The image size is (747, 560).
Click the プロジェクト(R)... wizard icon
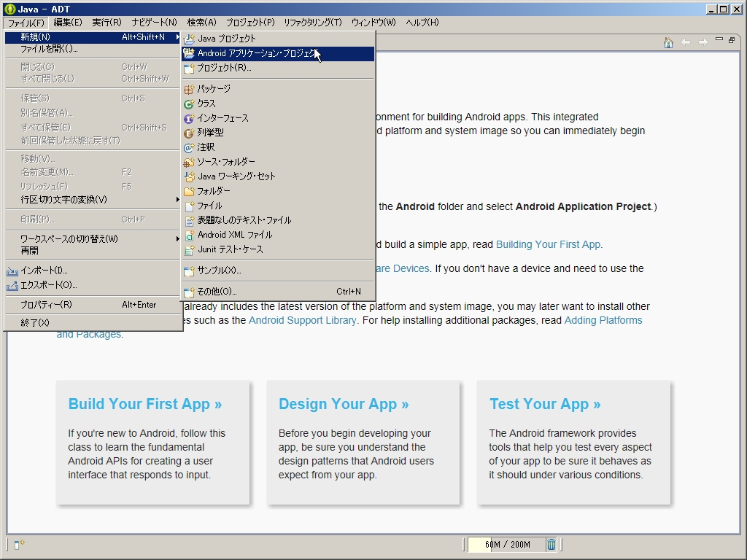coord(189,68)
